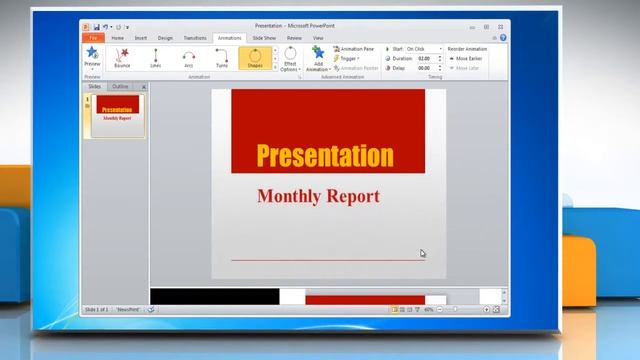Click the Save icon in Quick Access Toolbar
Viewport: 640px width, 360px height.
(97, 27)
